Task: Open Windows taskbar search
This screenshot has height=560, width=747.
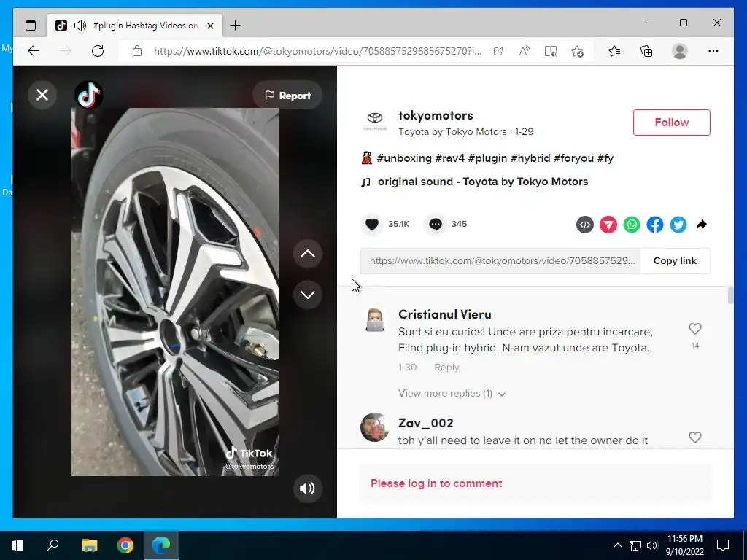Action: 53,545
